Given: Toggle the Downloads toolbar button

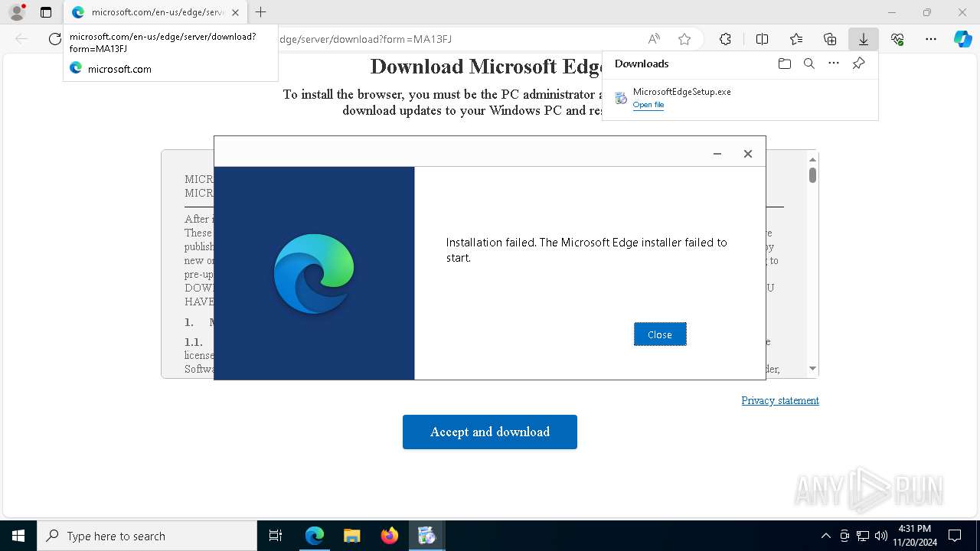Looking at the screenshot, I should [x=864, y=39].
